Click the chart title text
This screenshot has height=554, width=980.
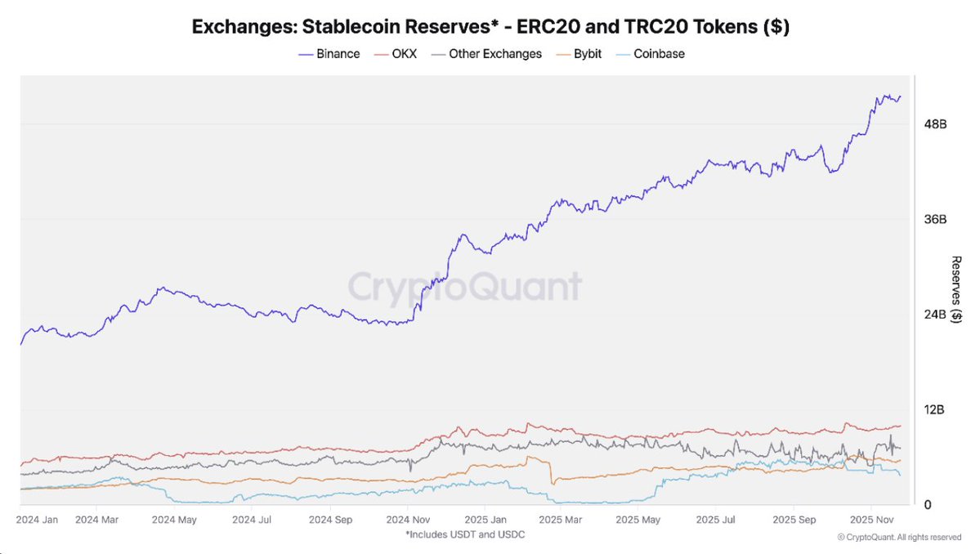(x=490, y=26)
